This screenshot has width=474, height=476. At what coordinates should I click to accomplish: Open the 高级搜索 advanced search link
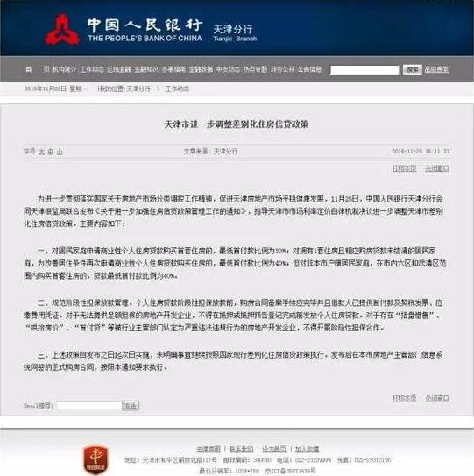[436, 69]
